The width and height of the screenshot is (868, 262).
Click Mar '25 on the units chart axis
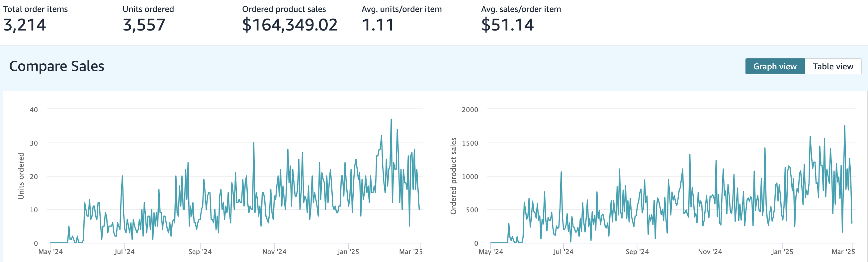(411, 252)
